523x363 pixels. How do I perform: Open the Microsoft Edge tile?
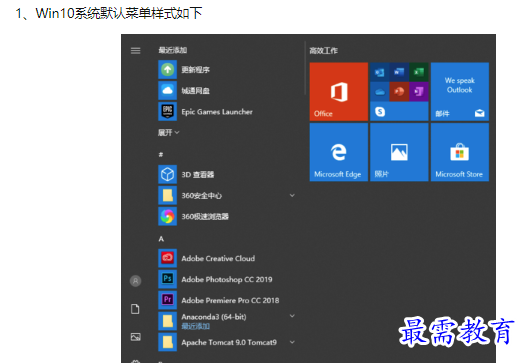pyautogui.click(x=339, y=152)
